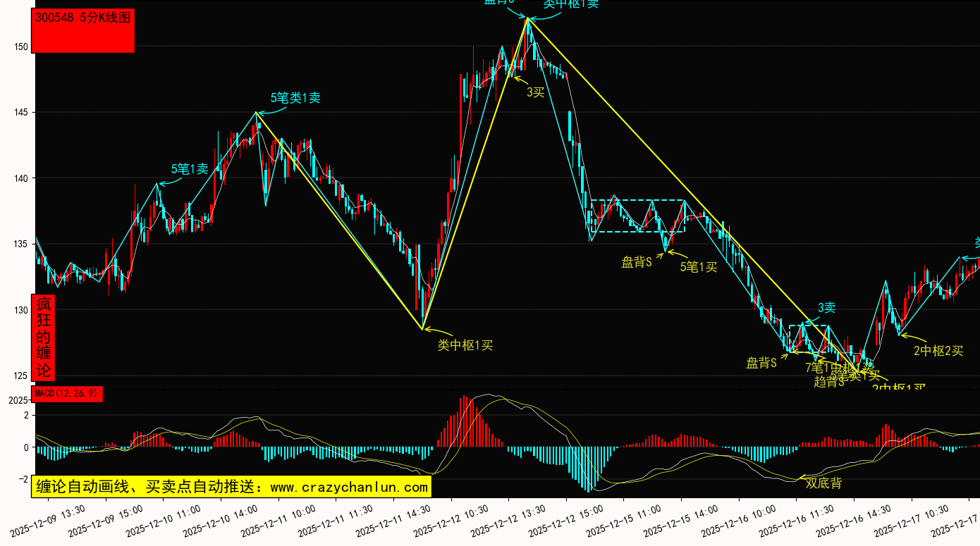
Task: Select the MACD(12,26,9) indicator label
Action: pos(67,394)
